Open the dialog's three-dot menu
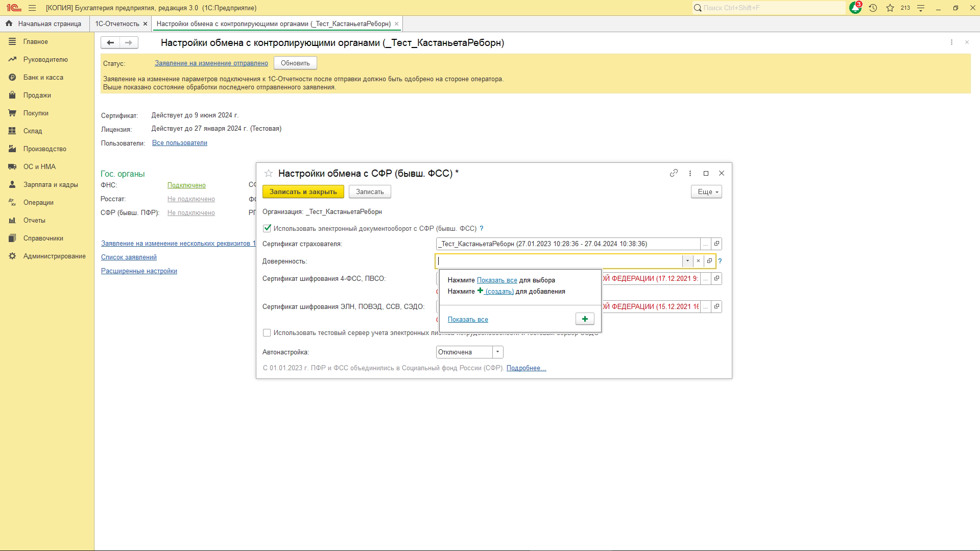 coord(690,173)
